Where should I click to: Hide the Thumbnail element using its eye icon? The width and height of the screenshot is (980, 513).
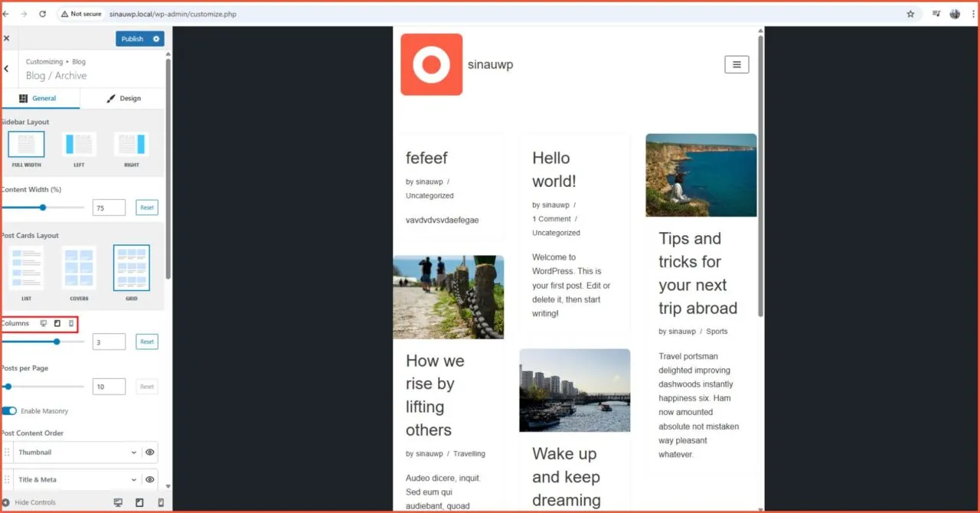pos(150,452)
